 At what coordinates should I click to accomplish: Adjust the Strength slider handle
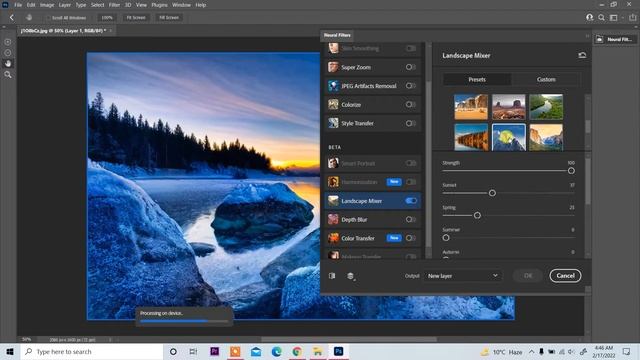pos(571,171)
